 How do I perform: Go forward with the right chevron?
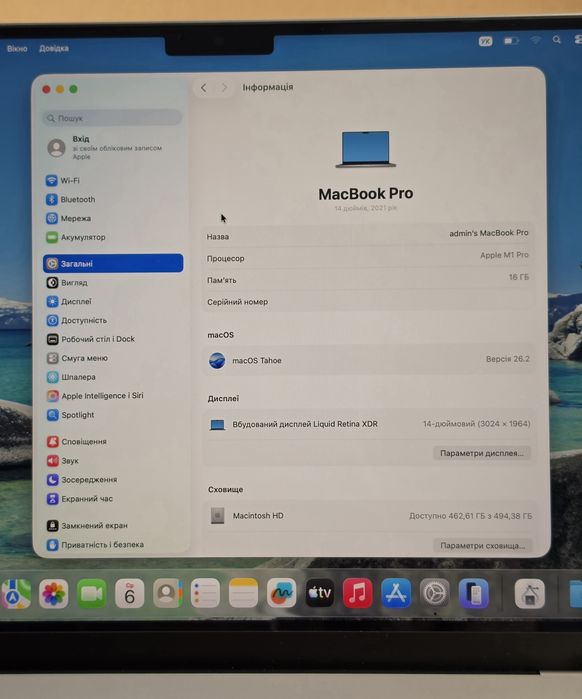224,88
